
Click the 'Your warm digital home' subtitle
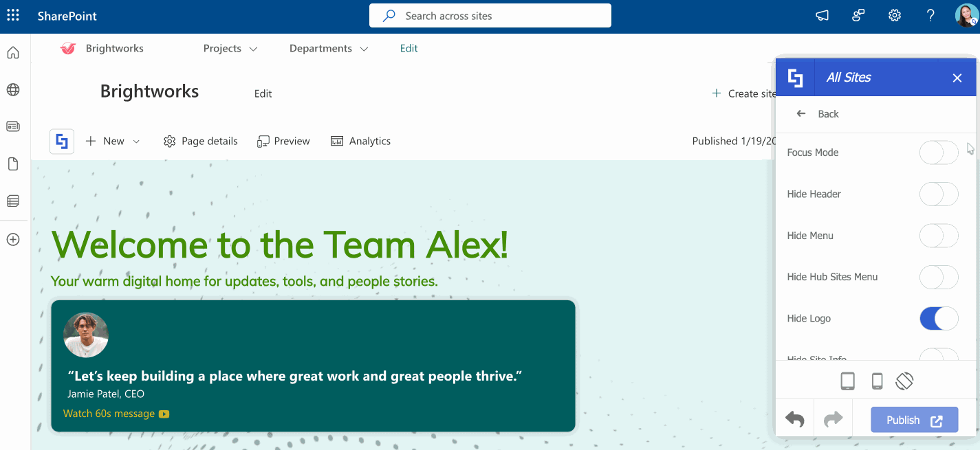coord(244,281)
